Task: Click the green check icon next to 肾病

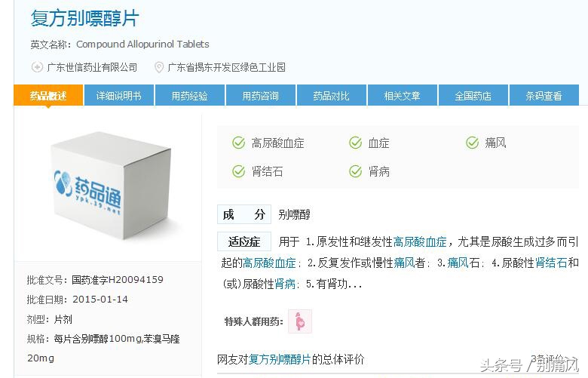Action: [355, 171]
